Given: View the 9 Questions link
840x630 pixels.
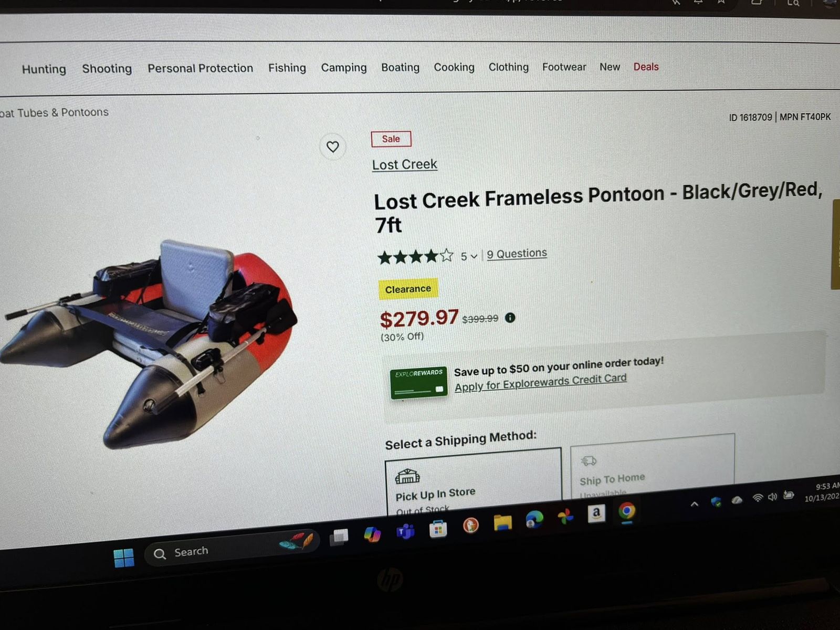Looking at the screenshot, I should point(517,254).
